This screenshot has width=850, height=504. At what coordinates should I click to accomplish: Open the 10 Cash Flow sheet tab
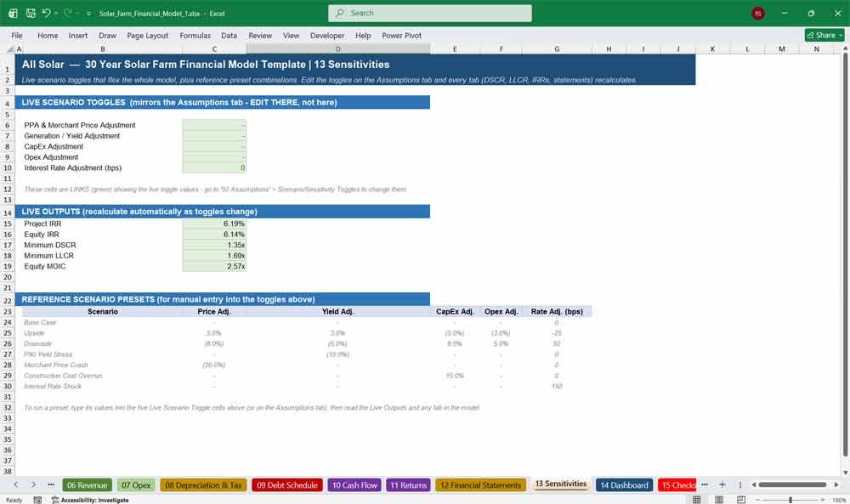click(x=354, y=485)
